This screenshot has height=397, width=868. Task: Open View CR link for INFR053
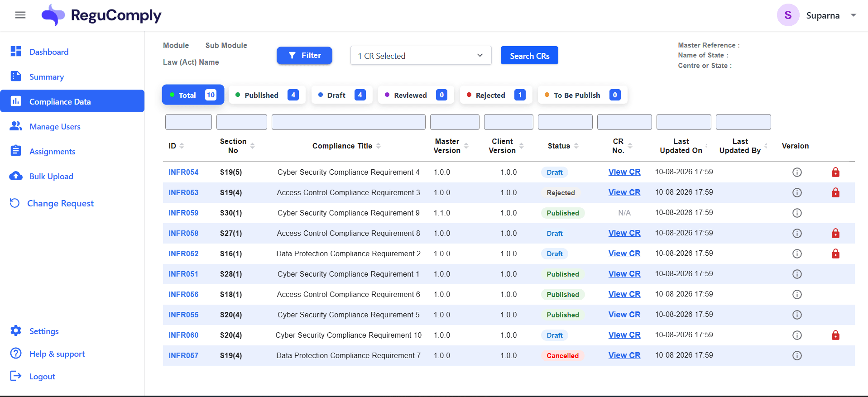(624, 192)
